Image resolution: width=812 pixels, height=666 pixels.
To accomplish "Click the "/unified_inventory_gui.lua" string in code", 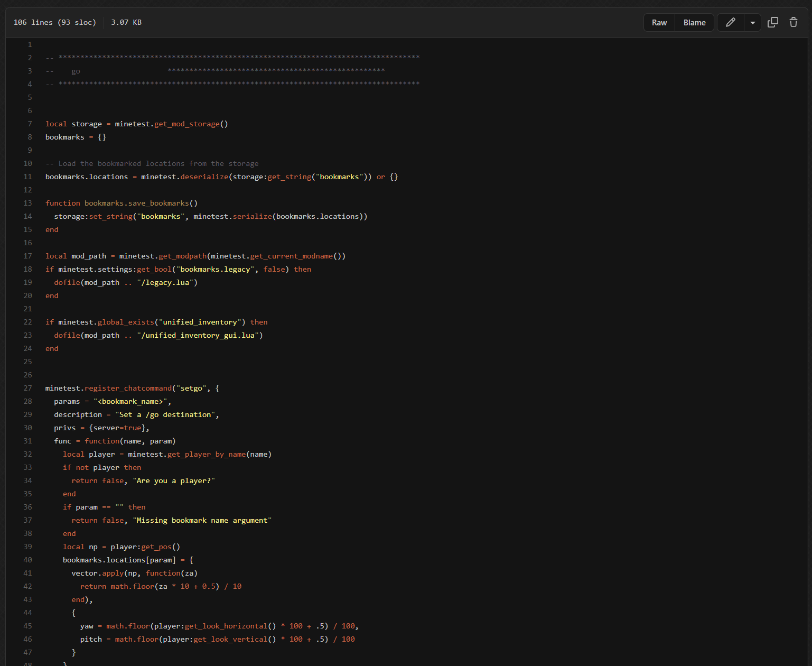I will 200,335.
